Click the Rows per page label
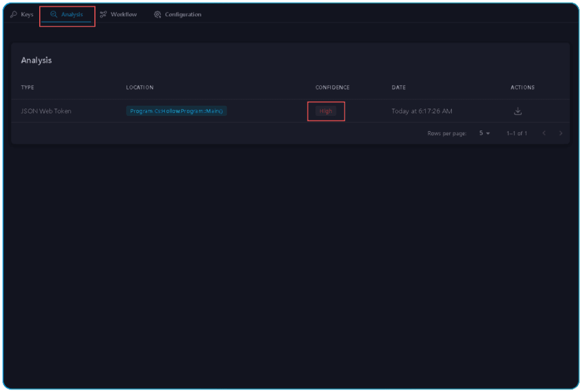582x392 pixels. click(x=447, y=134)
